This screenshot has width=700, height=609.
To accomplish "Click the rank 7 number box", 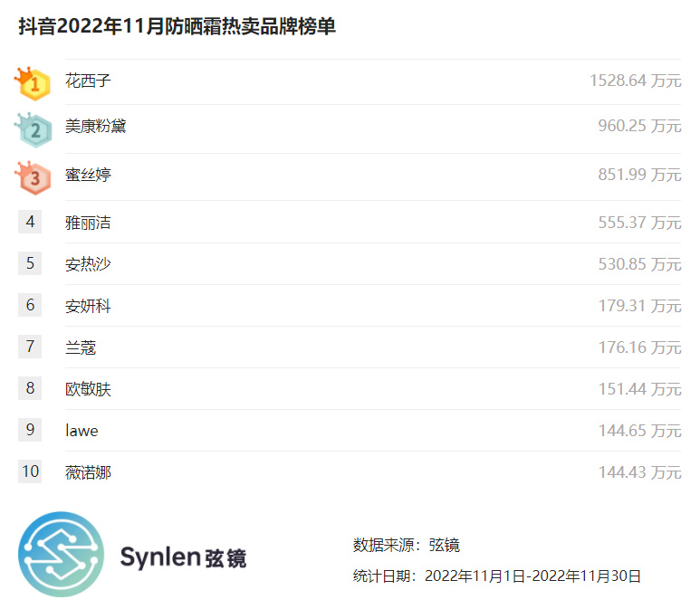I will point(30,347).
